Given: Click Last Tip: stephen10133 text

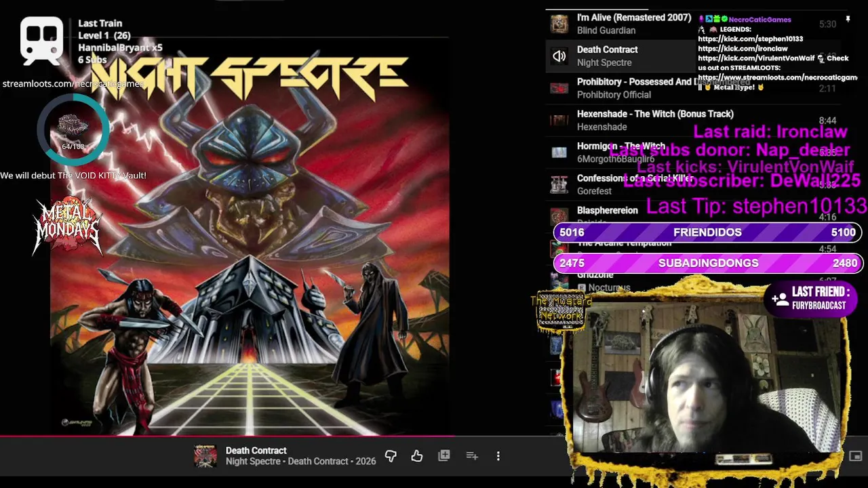Looking at the screenshot, I should pyautogui.click(x=756, y=206).
